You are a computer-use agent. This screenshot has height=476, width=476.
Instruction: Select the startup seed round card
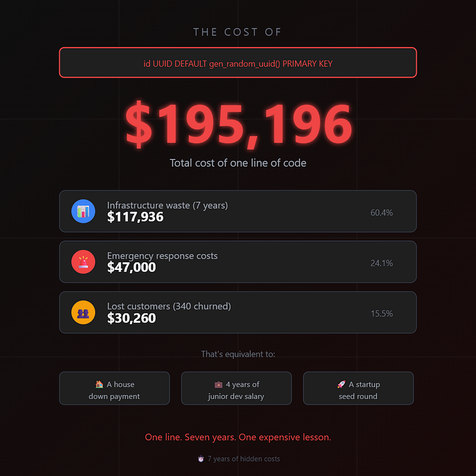(358, 388)
